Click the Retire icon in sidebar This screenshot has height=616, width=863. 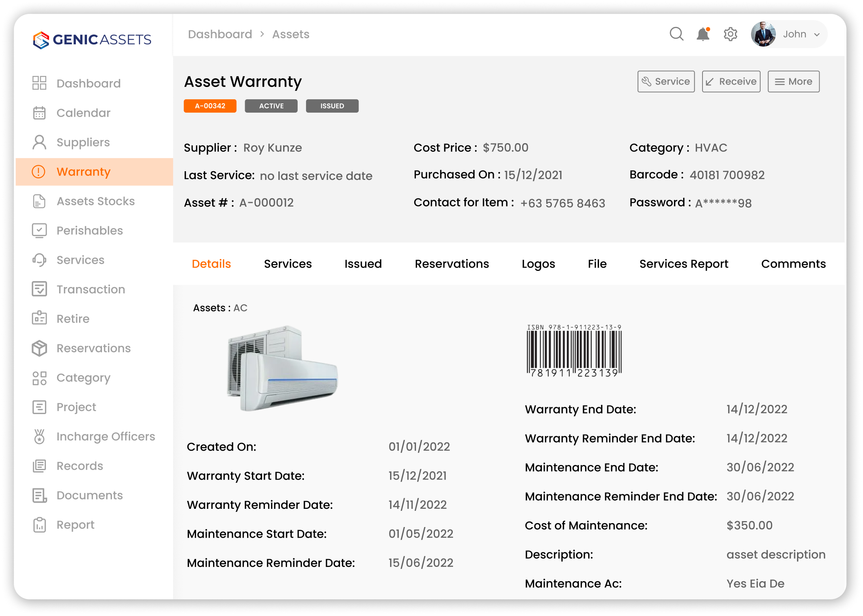39,319
